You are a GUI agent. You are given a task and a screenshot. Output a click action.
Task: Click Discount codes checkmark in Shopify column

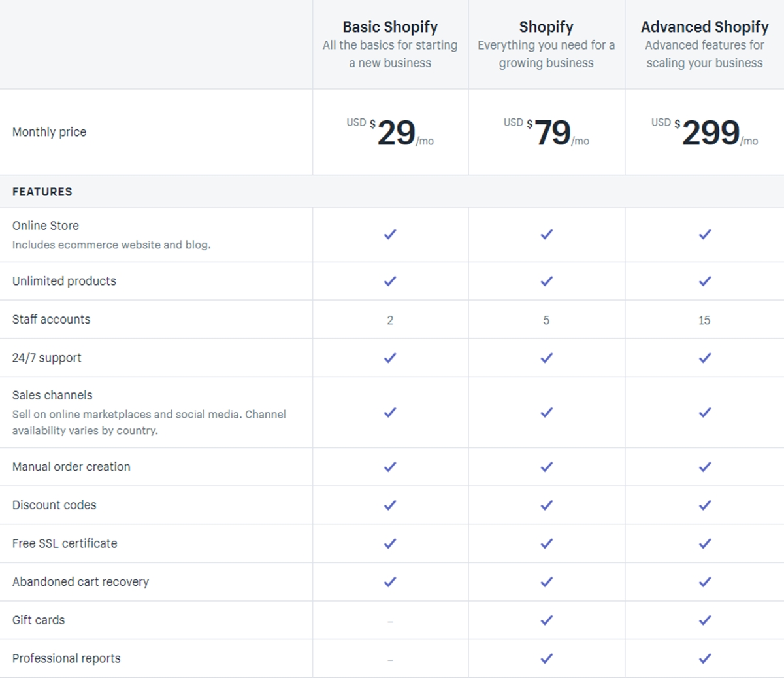(x=546, y=505)
